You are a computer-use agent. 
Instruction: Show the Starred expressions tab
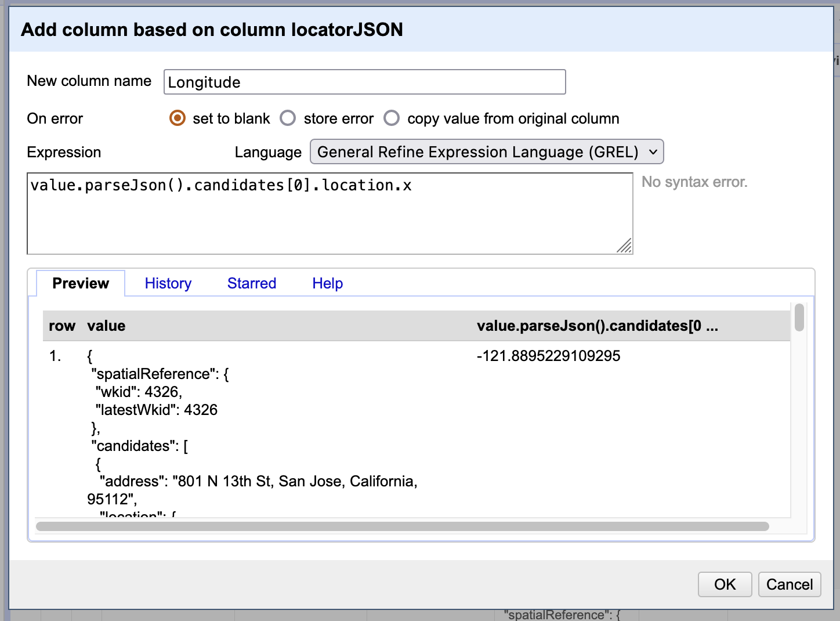click(x=251, y=283)
